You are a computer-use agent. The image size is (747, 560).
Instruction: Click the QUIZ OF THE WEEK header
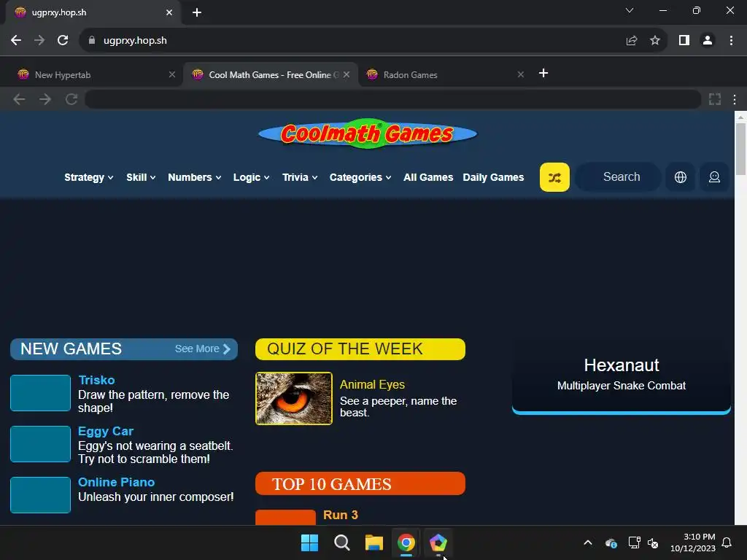tap(360, 349)
